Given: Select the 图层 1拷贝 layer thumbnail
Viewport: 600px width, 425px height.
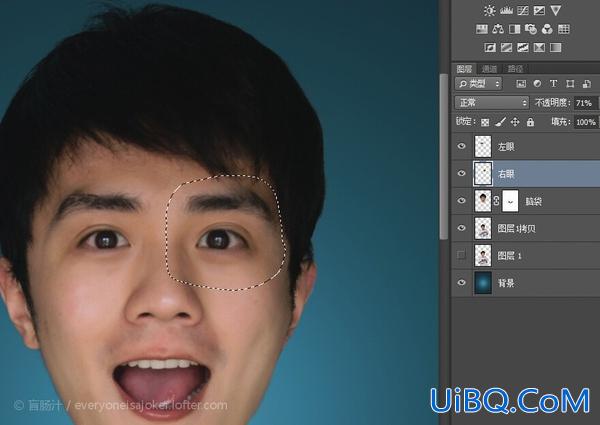Looking at the screenshot, I should [483, 228].
